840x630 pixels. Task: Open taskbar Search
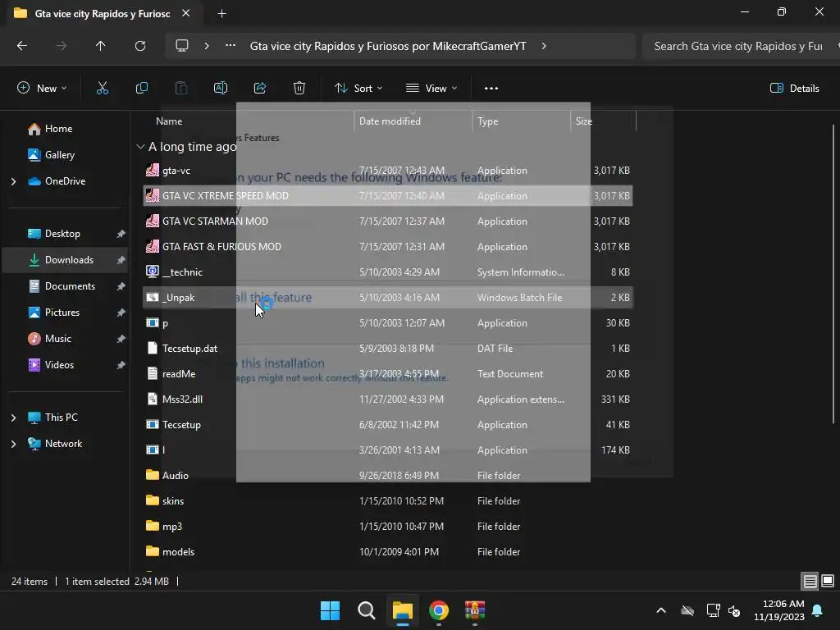(x=367, y=610)
